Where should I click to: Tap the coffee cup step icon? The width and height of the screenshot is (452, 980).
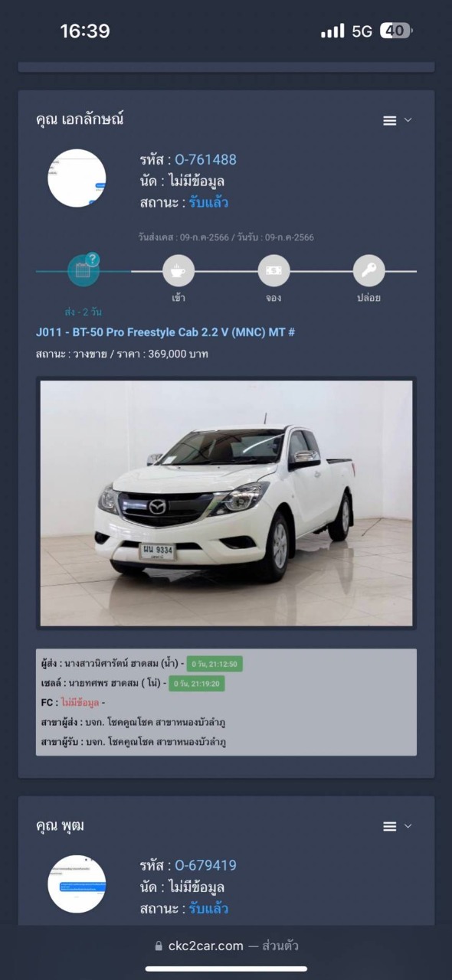179,271
